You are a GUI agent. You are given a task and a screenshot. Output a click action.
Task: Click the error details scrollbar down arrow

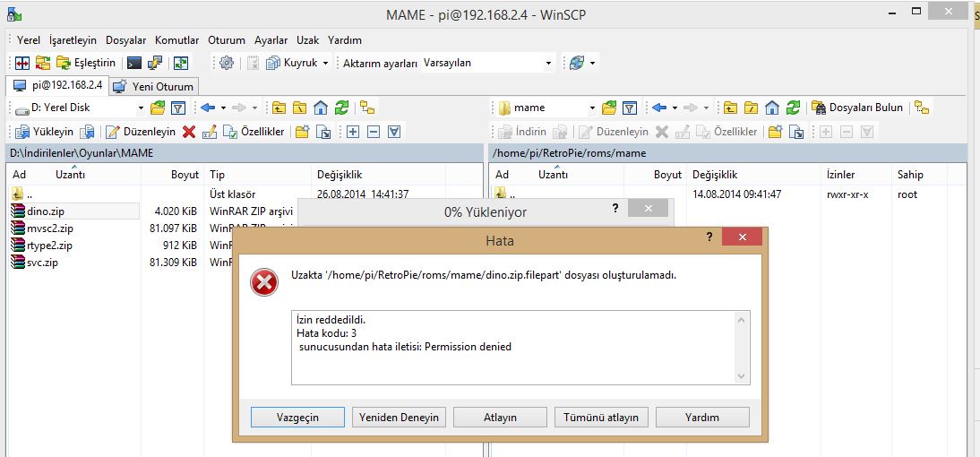click(x=741, y=376)
